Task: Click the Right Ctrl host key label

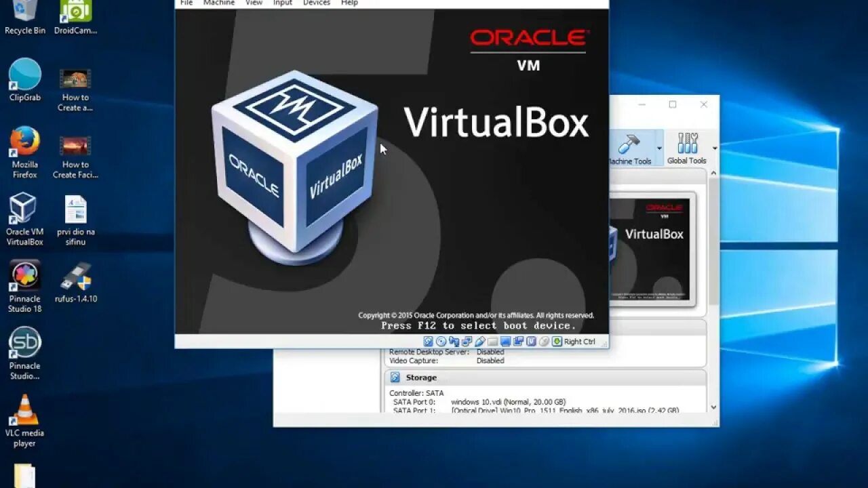Action: click(580, 342)
